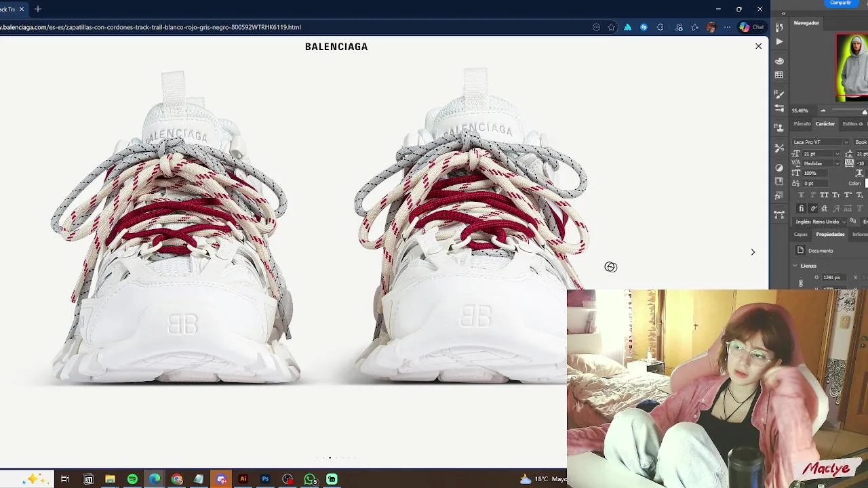Click the browser address bar URL
Viewport: 868px width, 488px height.
pos(151,27)
